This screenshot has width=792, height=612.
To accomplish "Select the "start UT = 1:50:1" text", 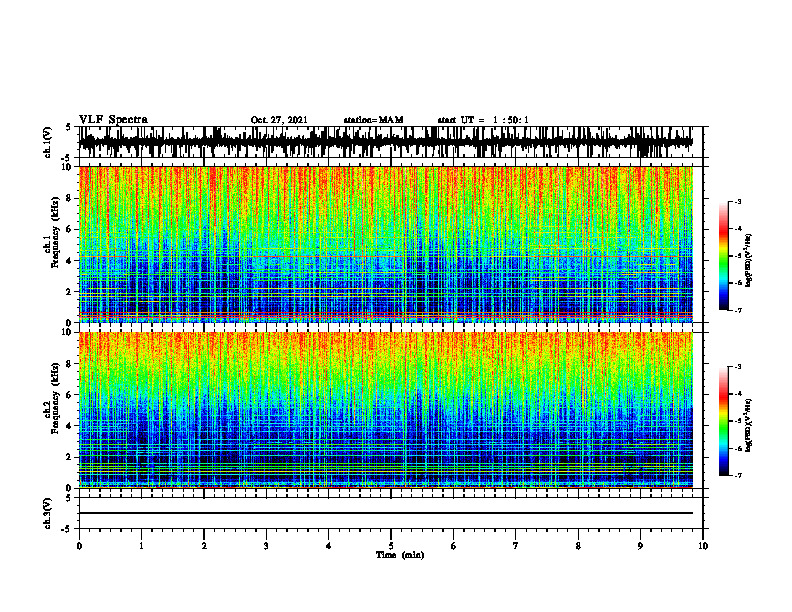I will point(482,120).
